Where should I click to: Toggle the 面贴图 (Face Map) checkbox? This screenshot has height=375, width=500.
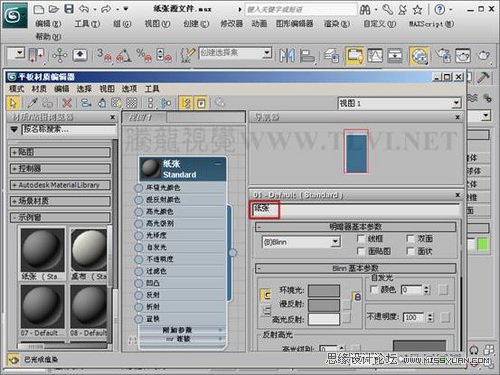pos(361,251)
